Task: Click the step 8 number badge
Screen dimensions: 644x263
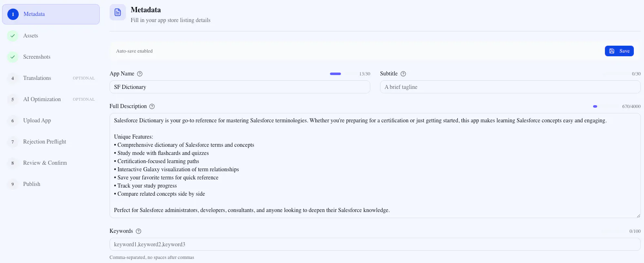Action: click(x=13, y=163)
